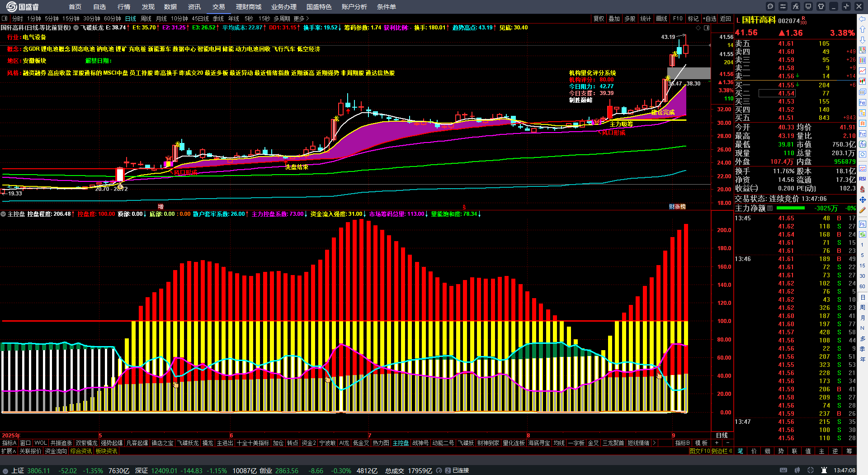Click the 财涨榜 label on chart

(x=677, y=206)
